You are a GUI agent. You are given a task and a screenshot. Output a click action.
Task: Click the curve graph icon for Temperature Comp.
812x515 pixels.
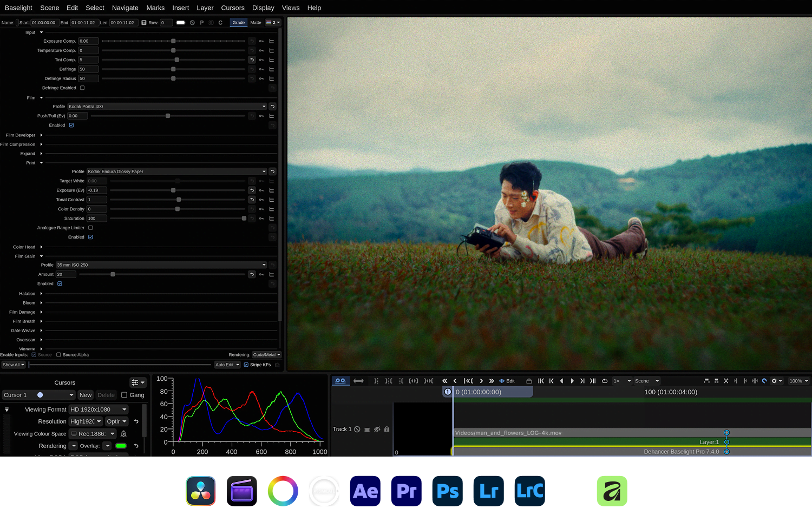click(x=272, y=50)
